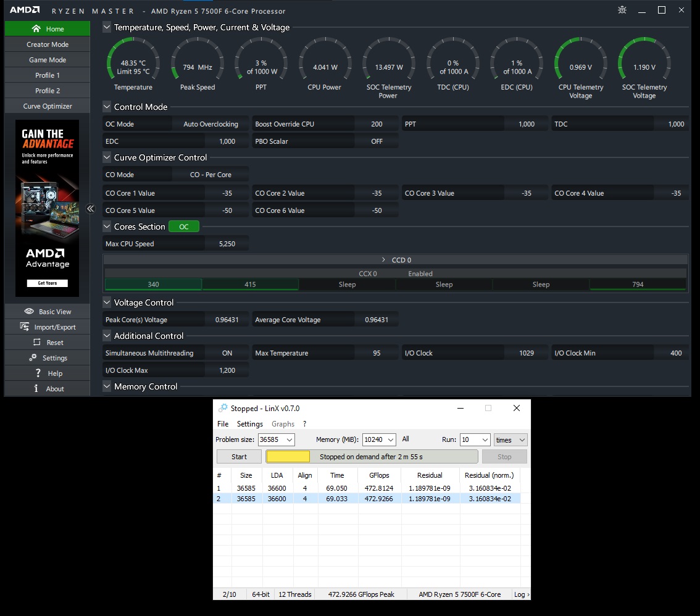The image size is (700, 616).
Task: Select LinX result row 1
Action: [x=367, y=488]
